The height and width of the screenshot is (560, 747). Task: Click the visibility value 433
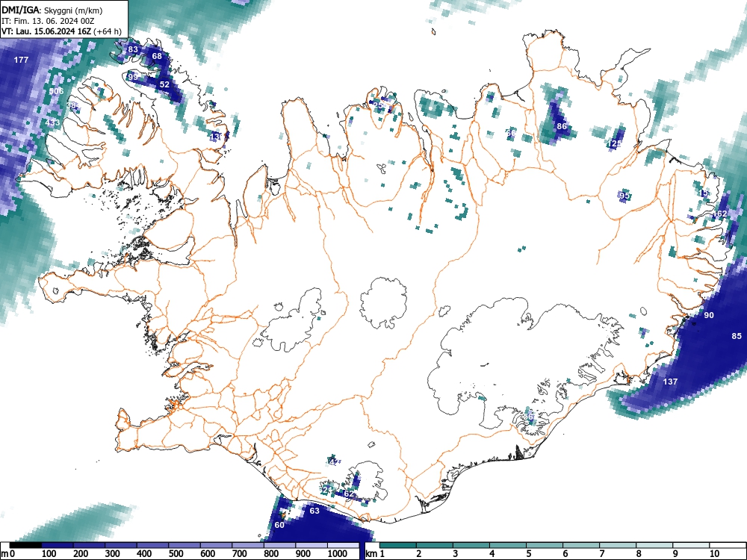(x=52, y=122)
